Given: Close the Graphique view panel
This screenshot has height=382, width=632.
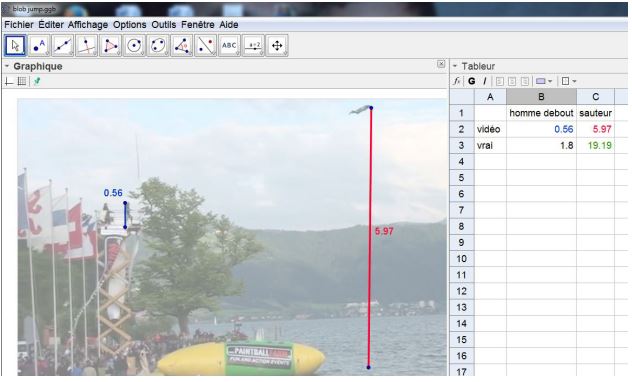Looking at the screenshot, I should pos(441,64).
